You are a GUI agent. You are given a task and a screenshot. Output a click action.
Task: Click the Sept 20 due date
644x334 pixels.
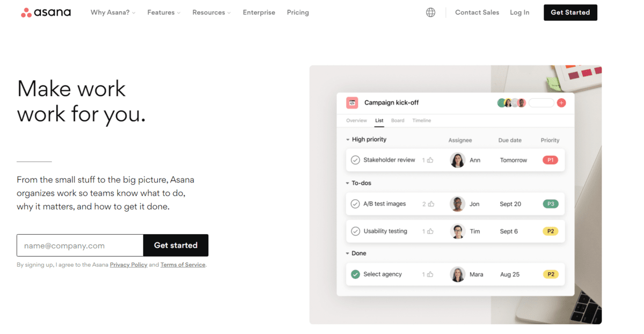510,204
